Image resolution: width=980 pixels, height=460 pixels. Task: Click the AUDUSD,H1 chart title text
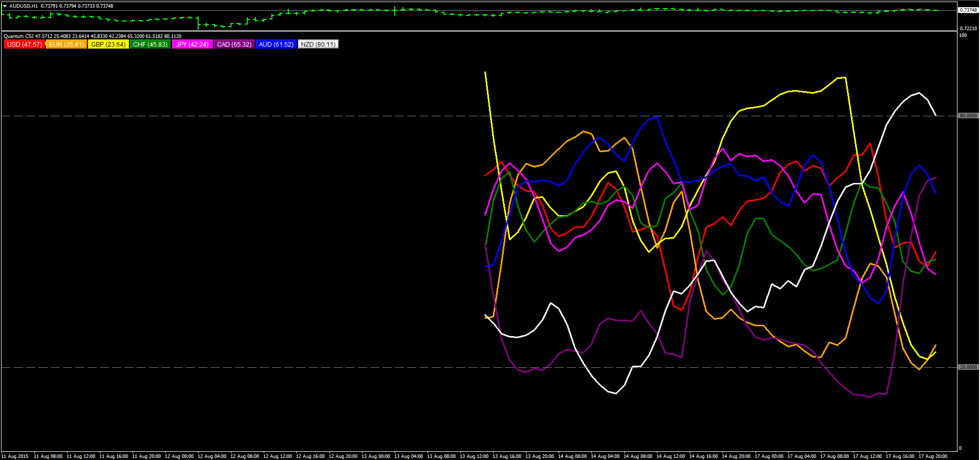pyautogui.click(x=24, y=6)
